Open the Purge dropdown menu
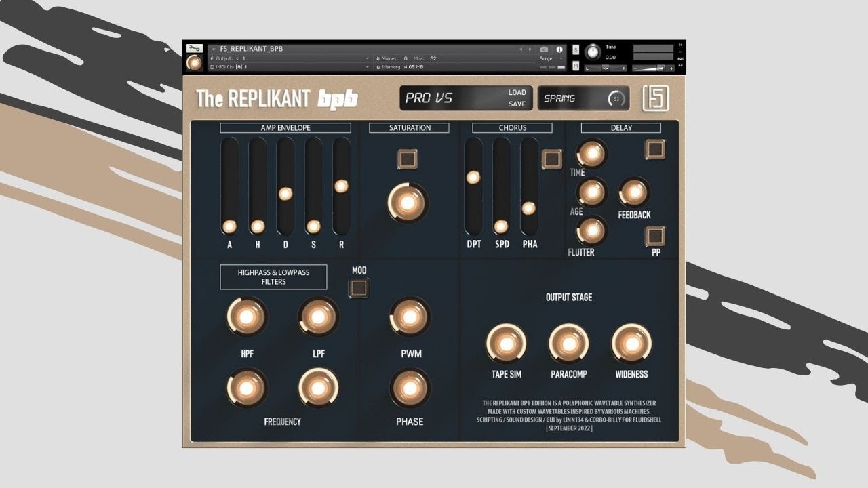Screen dimensions: 868x488 [x=551, y=59]
